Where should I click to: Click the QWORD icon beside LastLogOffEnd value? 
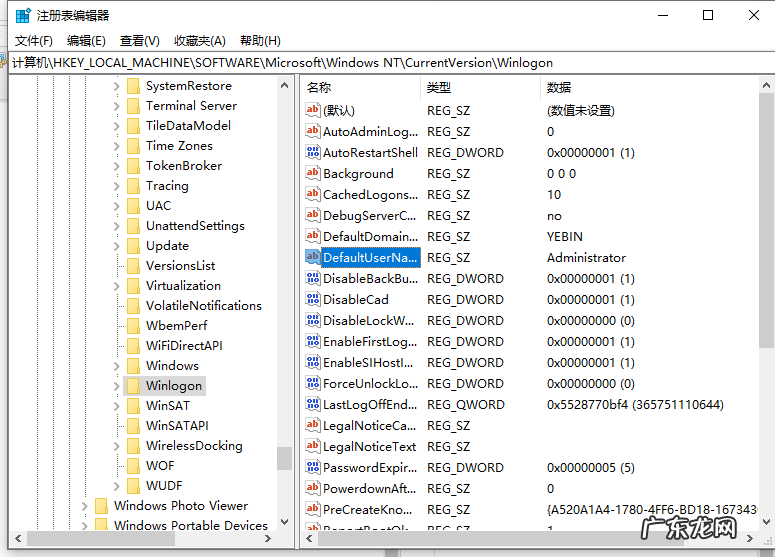(x=312, y=404)
